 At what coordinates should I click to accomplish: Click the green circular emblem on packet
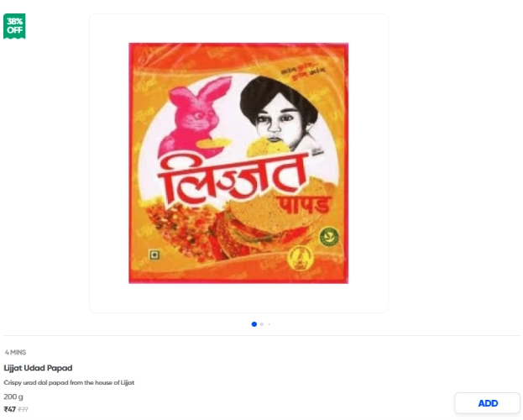coord(329,236)
